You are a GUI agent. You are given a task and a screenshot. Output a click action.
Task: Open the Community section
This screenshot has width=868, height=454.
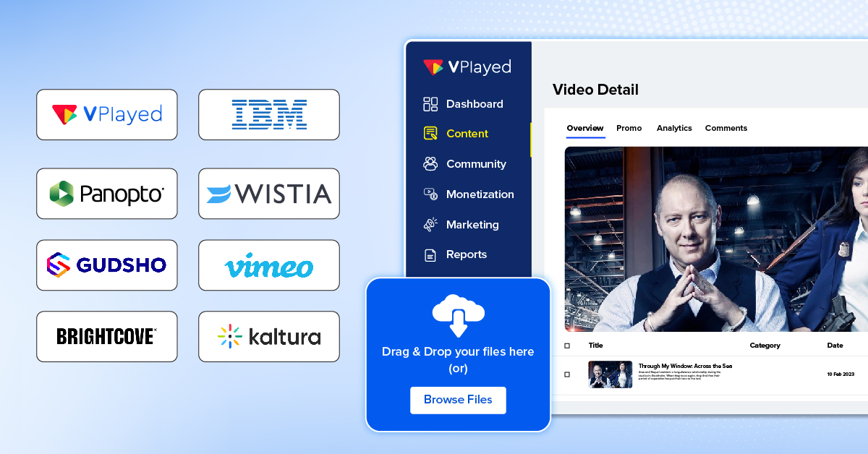(x=476, y=164)
